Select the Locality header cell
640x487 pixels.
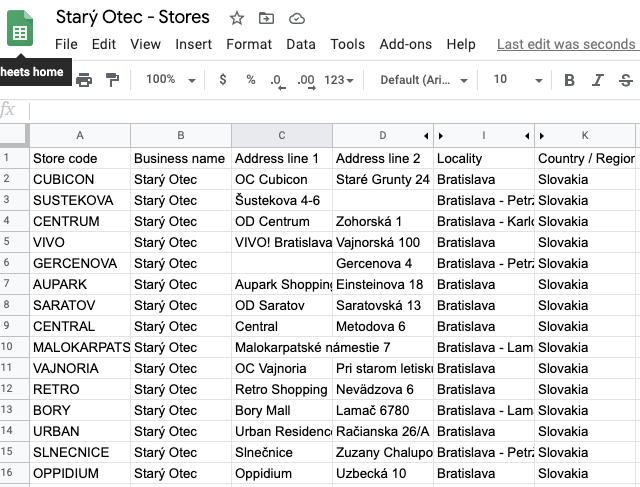(x=484, y=158)
